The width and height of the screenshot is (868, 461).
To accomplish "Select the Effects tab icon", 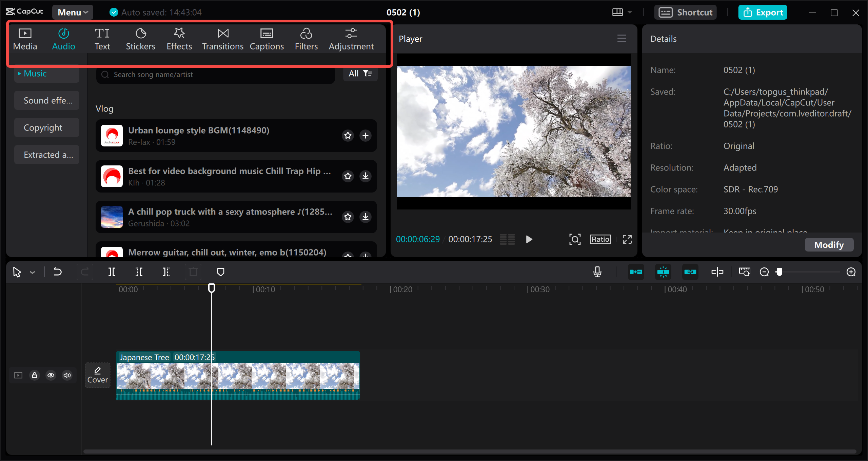I will [x=179, y=34].
